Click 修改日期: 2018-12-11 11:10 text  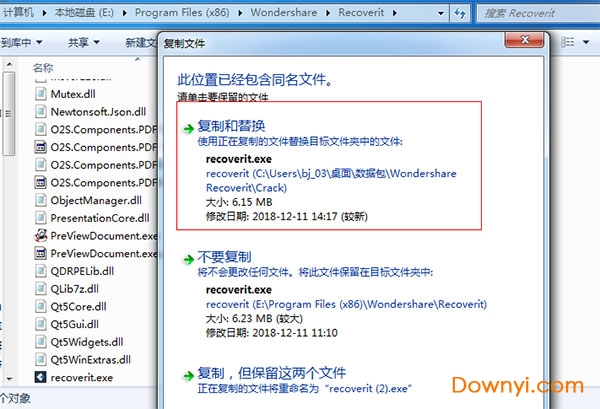[x=272, y=332]
